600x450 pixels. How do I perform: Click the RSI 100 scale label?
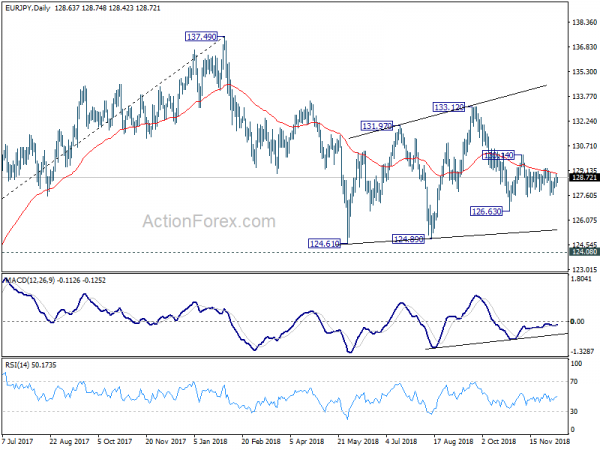click(576, 364)
